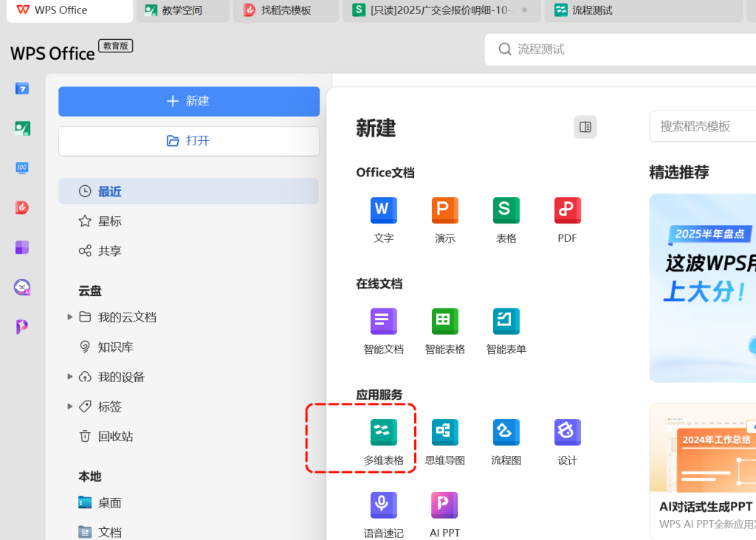
Task: Click the search magnifier icon in top bar
Action: pos(504,49)
